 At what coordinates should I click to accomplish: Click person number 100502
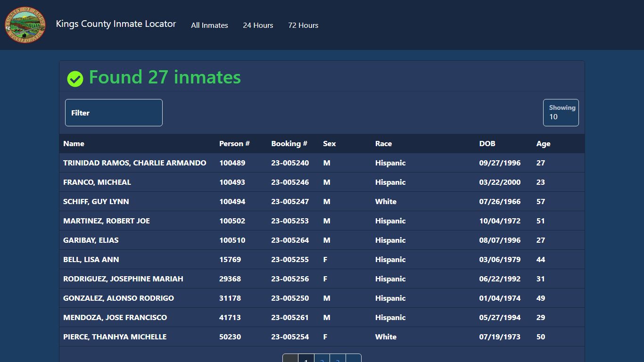click(232, 221)
